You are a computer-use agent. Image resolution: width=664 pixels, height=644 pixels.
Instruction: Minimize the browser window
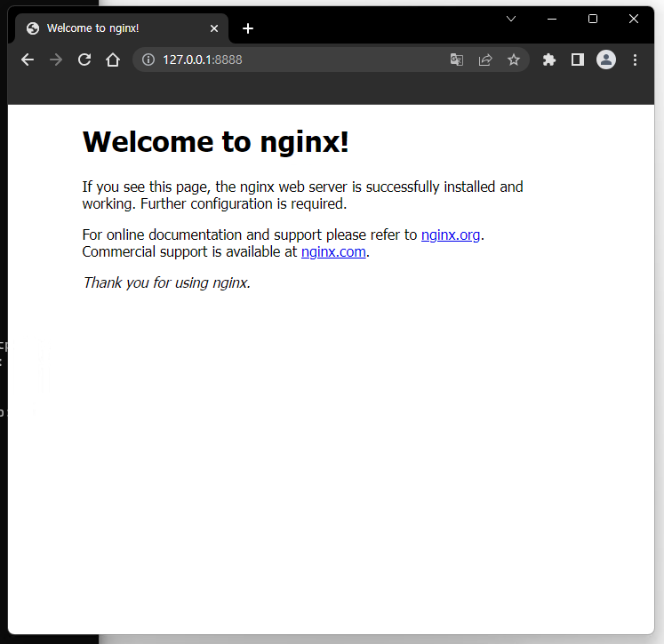pos(552,19)
